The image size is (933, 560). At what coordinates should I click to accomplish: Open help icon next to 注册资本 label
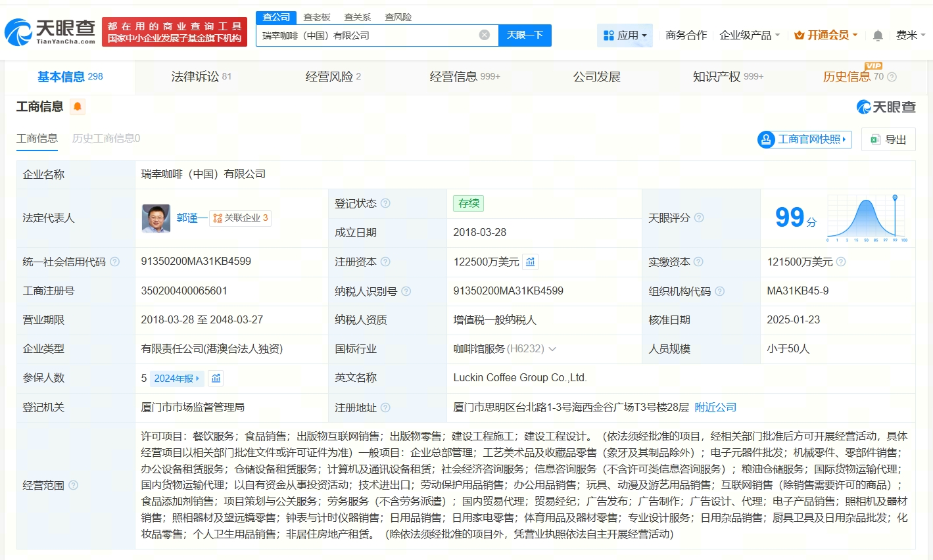point(385,262)
